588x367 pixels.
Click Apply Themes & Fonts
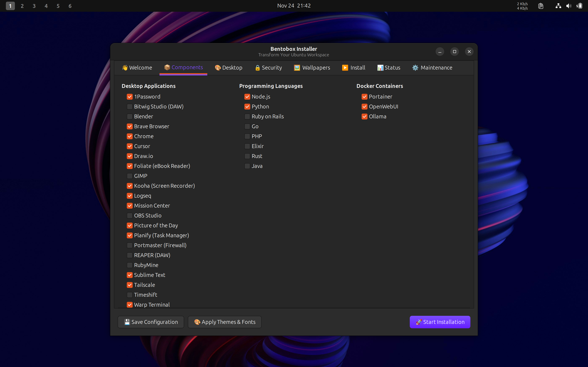point(224,322)
